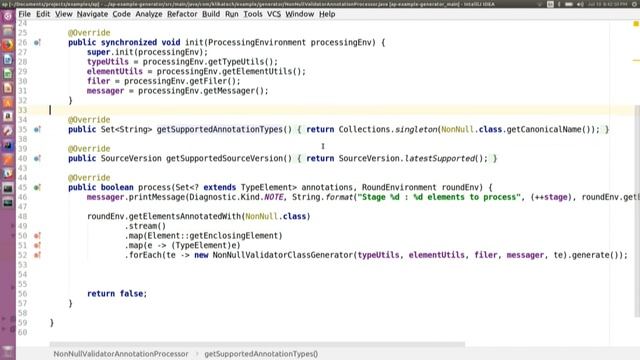
Task: Click getSupportedAnnotationTypes() breadcrumb
Action: click(x=261, y=354)
